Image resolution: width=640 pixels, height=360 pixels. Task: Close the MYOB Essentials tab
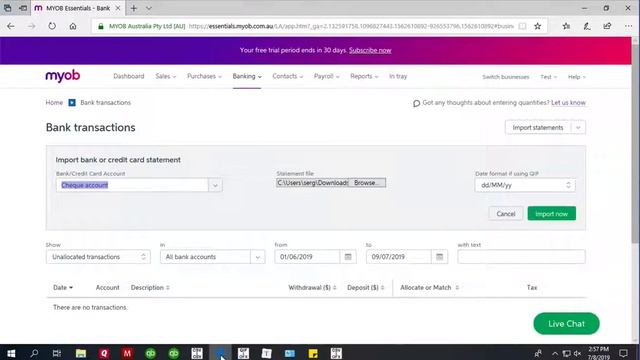118,8
